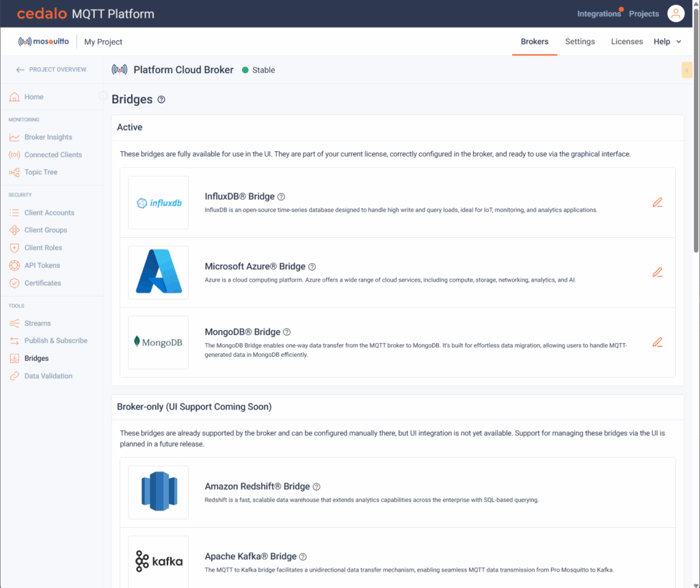Open Data Validation tool
Screen dimensions: 700x588
[48, 376]
